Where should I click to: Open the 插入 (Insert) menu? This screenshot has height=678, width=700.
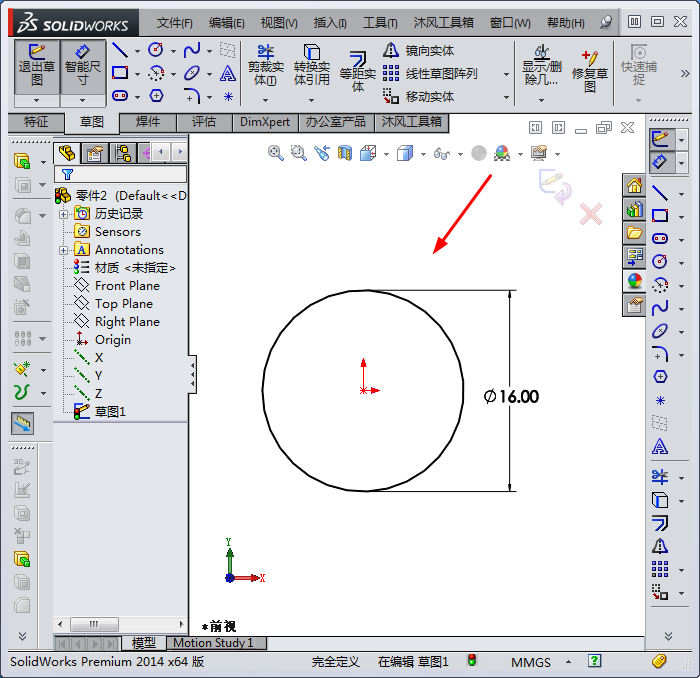click(329, 22)
